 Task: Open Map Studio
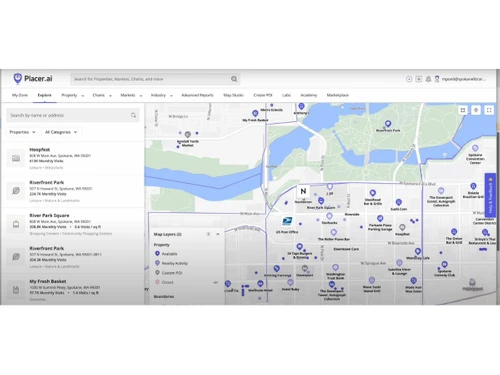coord(233,95)
